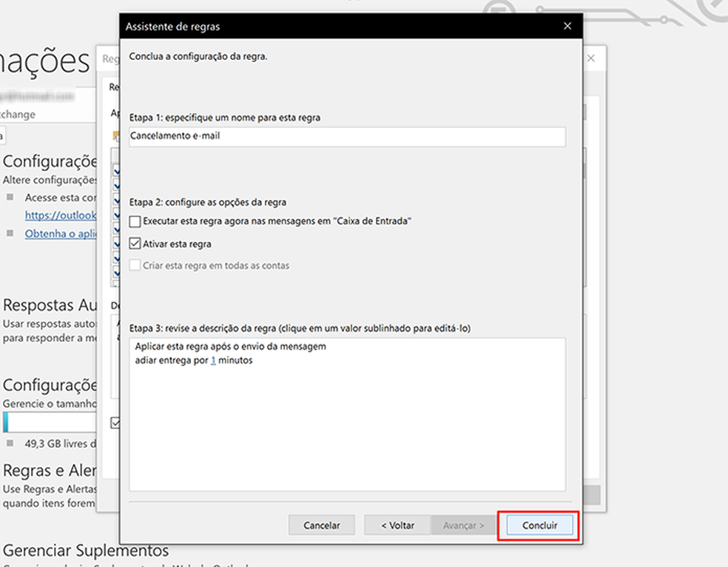Click the disabled 'Avançar >' button
Viewport: 728px width, 567px height.
[x=463, y=525]
